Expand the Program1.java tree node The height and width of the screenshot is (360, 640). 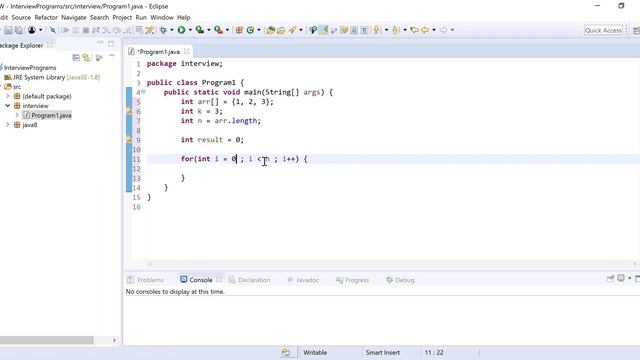coord(17,115)
